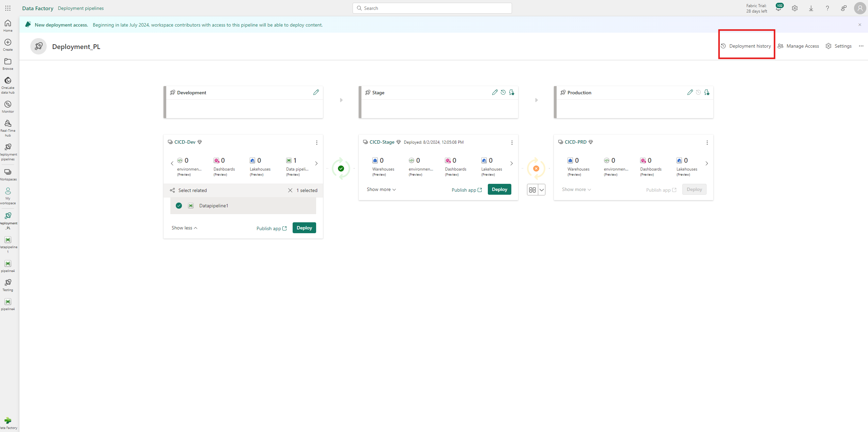The width and height of the screenshot is (868, 432).
Task: Expand CICD-PRD with Show more
Action: 576,189
